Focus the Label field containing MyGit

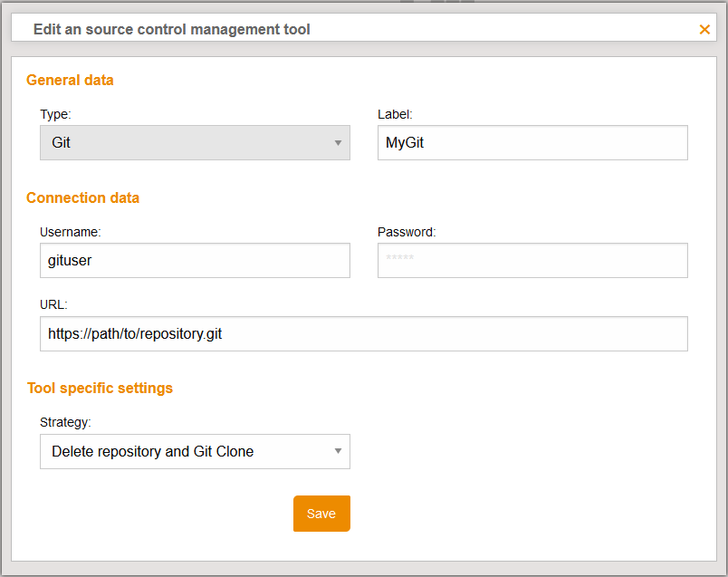(532, 143)
